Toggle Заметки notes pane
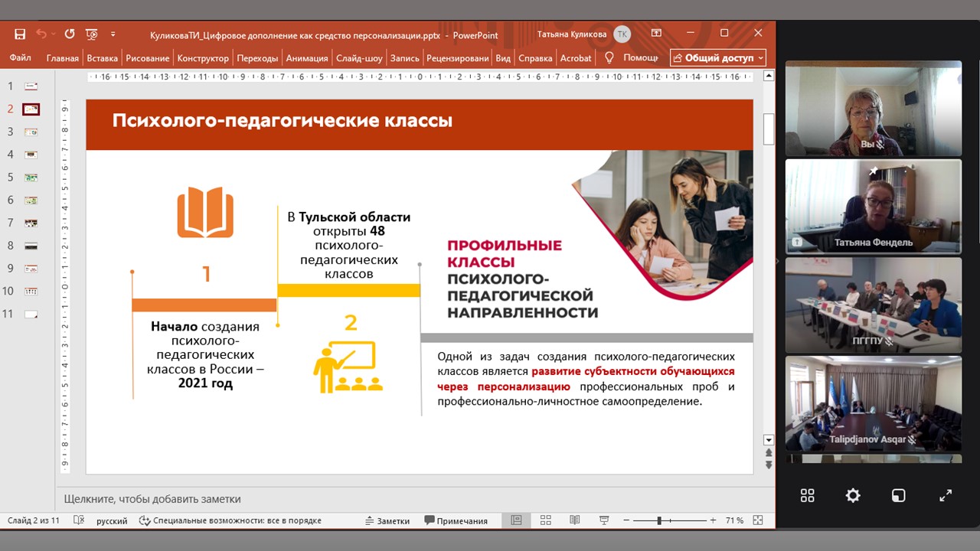The height and width of the screenshot is (551, 980). coord(387,520)
